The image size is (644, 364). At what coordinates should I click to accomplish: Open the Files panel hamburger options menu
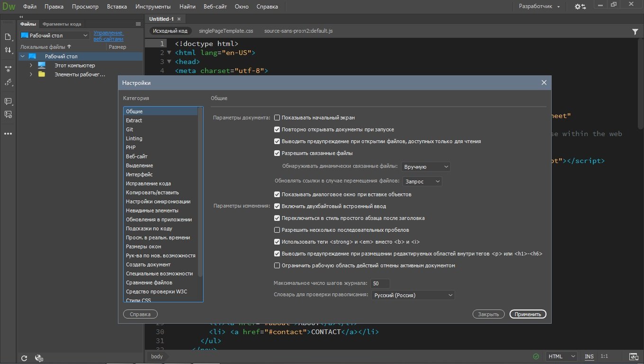[x=138, y=24]
